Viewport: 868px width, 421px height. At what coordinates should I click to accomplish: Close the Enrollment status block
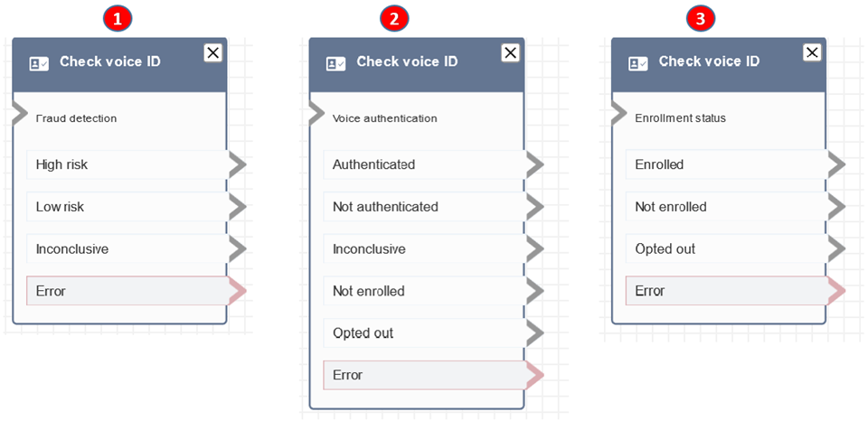click(x=812, y=52)
